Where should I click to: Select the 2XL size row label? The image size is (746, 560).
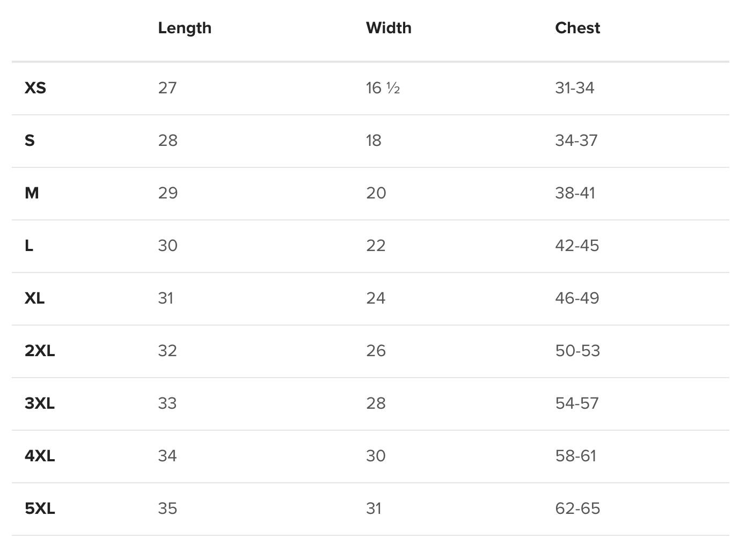(x=40, y=351)
